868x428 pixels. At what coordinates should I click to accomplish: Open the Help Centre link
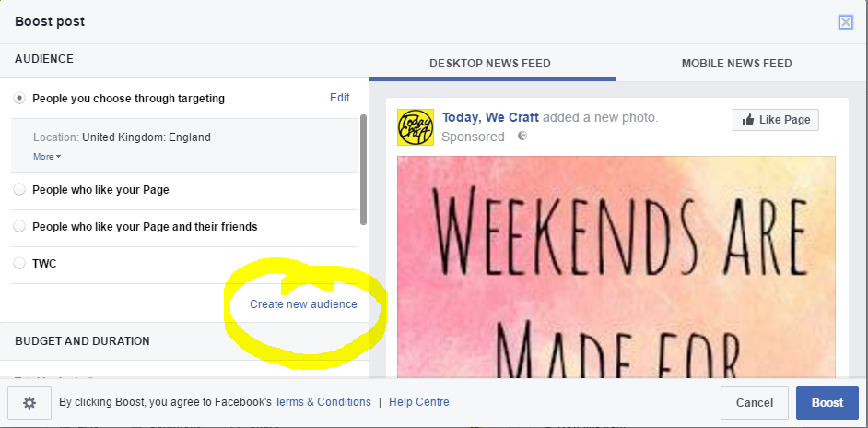coord(419,402)
